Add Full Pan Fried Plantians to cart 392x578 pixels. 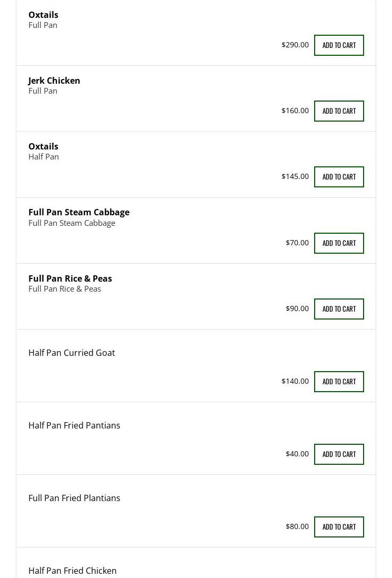(x=339, y=527)
